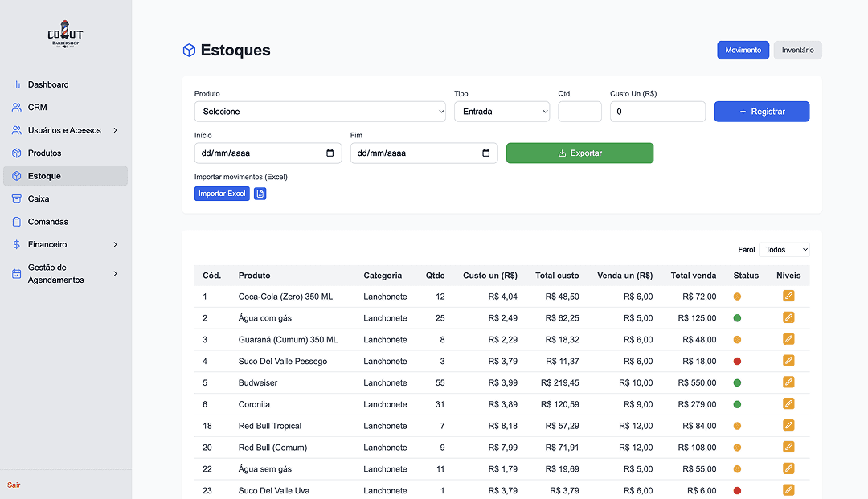Click the spreadsheet template icon beside Importar Excel
Image resolution: width=868 pixels, height=499 pixels.
(x=260, y=194)
